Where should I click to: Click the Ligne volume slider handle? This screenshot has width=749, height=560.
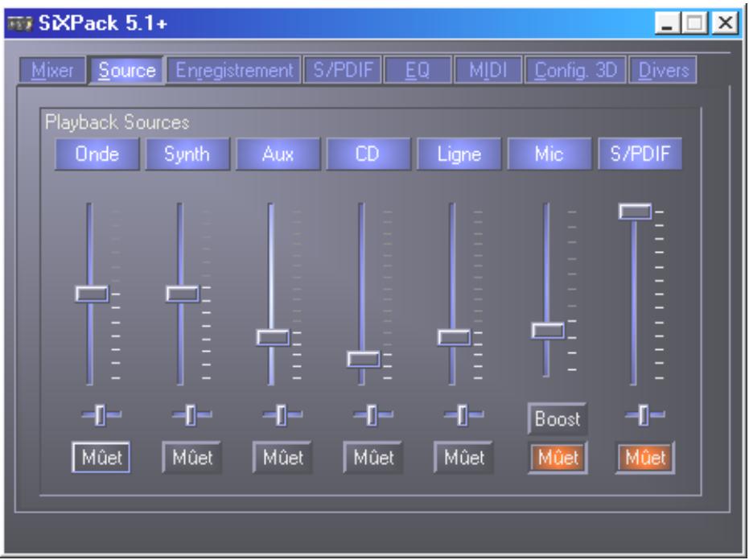(454, 337)
